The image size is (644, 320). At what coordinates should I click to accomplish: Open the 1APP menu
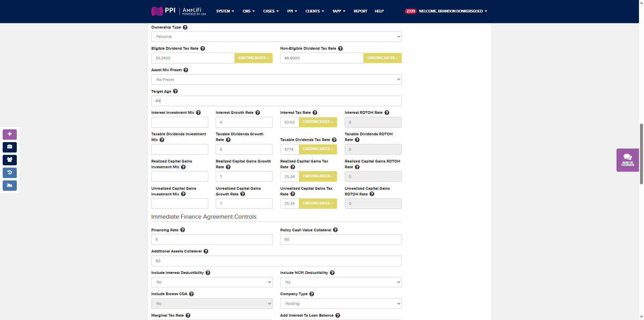click(339, 11)
